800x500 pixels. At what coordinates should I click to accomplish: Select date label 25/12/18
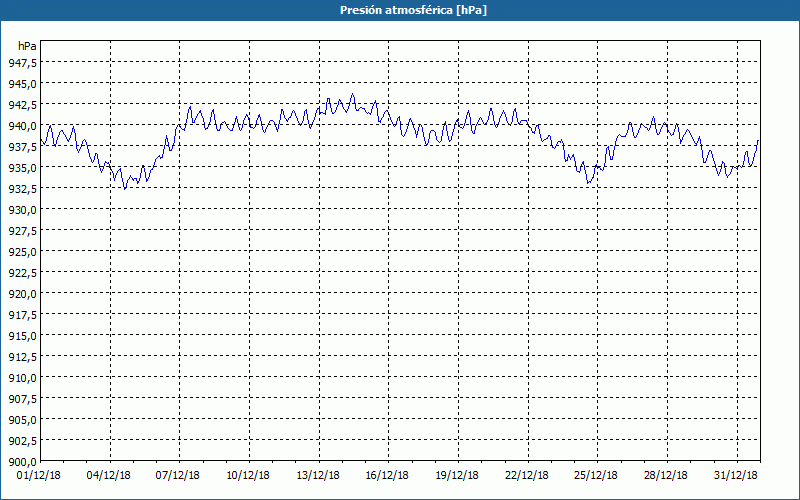pos(596,475)
